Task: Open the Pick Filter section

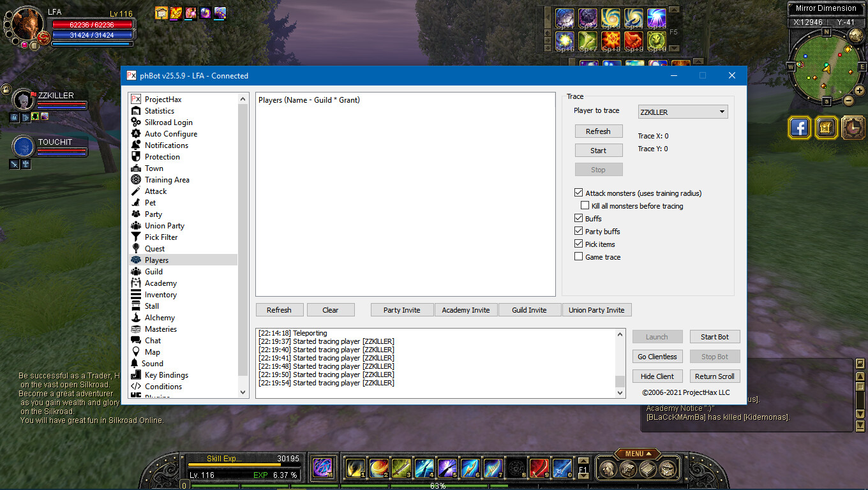Action: (x=163, y=237)
